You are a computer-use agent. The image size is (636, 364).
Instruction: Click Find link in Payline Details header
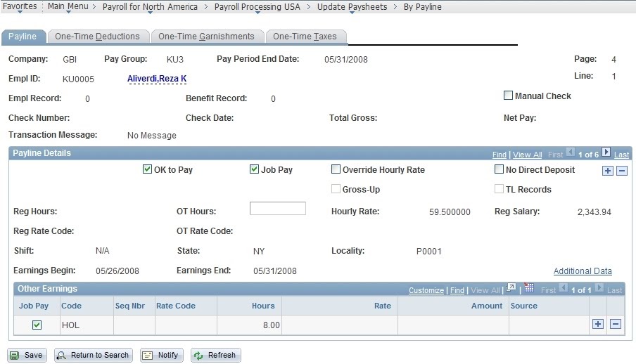(500, 155)
